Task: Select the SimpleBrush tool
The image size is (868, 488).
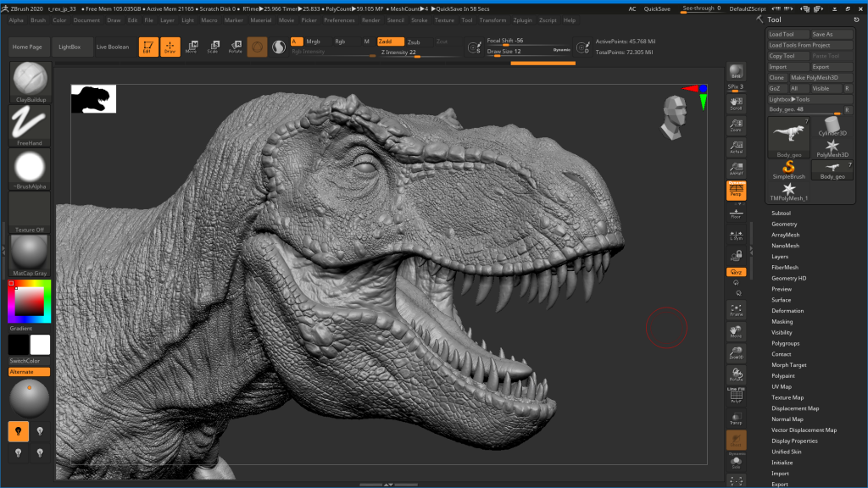Action: [x=789, y=169]
